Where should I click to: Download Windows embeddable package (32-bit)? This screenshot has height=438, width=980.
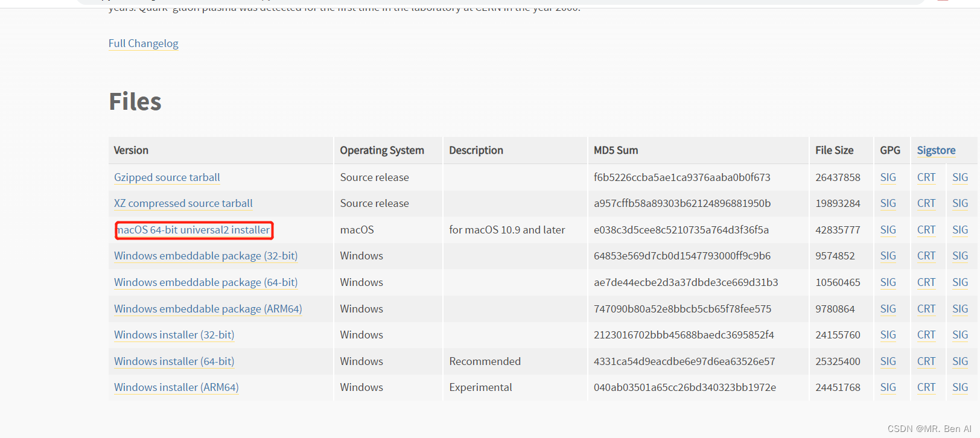pos(206,256)
